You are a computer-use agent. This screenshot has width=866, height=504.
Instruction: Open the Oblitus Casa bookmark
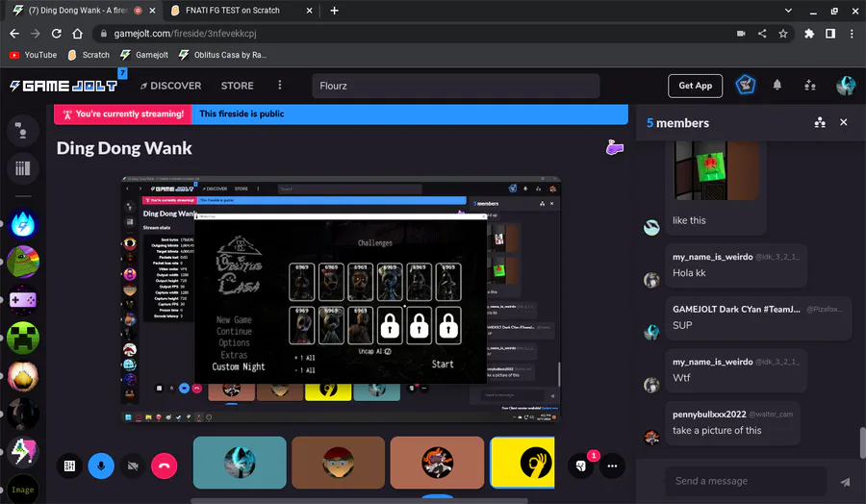click(222, 55)
